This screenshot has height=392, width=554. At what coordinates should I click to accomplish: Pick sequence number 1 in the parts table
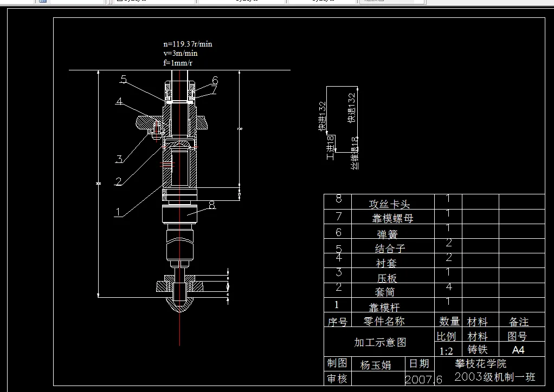pos(336,304)
